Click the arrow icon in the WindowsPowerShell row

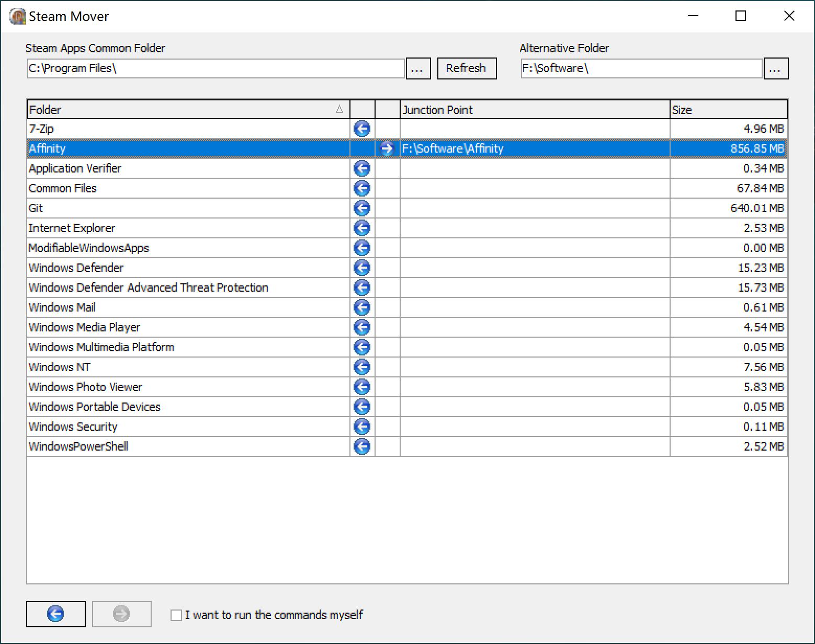tap(362, 446)
